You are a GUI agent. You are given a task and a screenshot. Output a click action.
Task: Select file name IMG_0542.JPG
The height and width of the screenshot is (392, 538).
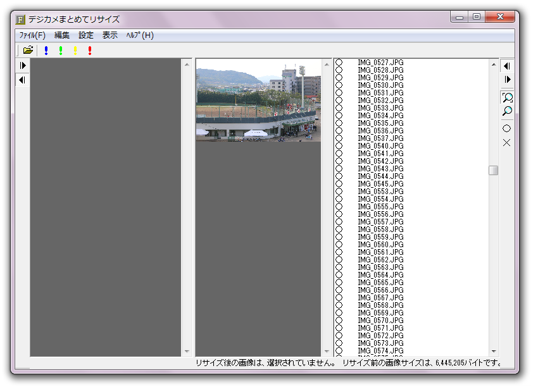(x=380, y=161)
